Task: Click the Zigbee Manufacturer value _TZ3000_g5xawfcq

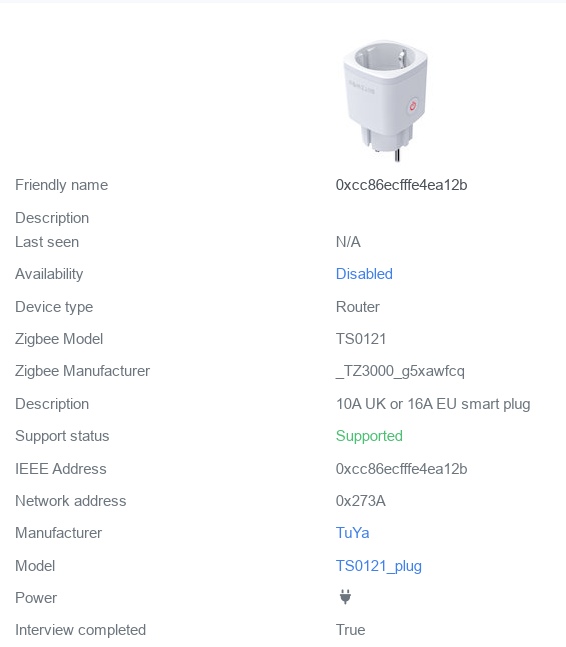Action: (x=400, y=371)
